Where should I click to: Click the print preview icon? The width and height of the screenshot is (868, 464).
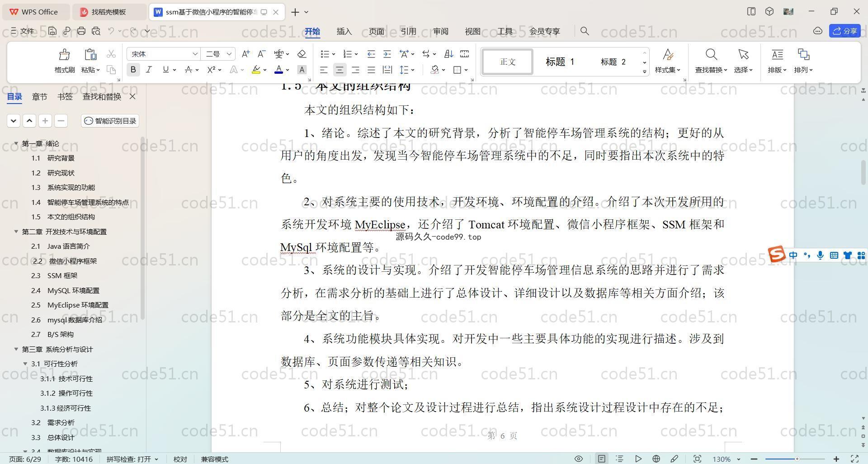point(96,31)
